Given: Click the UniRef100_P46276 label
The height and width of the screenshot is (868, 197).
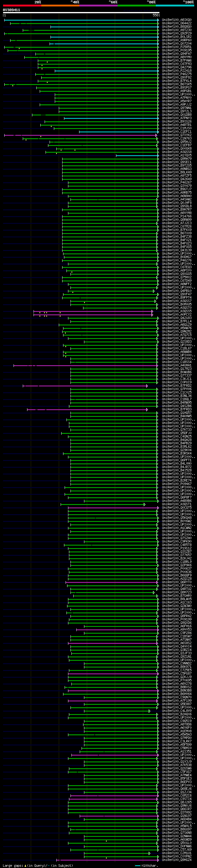Looking at the screenshot, I should coord(176,260).
